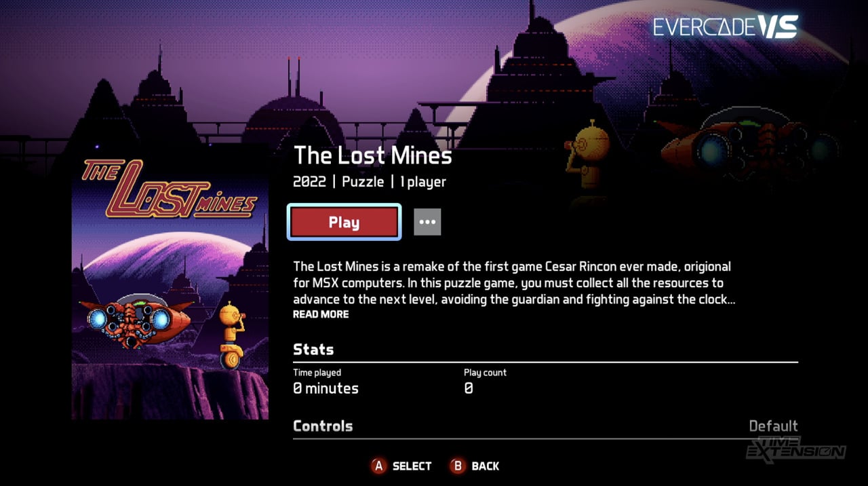Choose the SELECT prompt label
The height and width of the screenshot is (486, 868).
pos(412,466)
